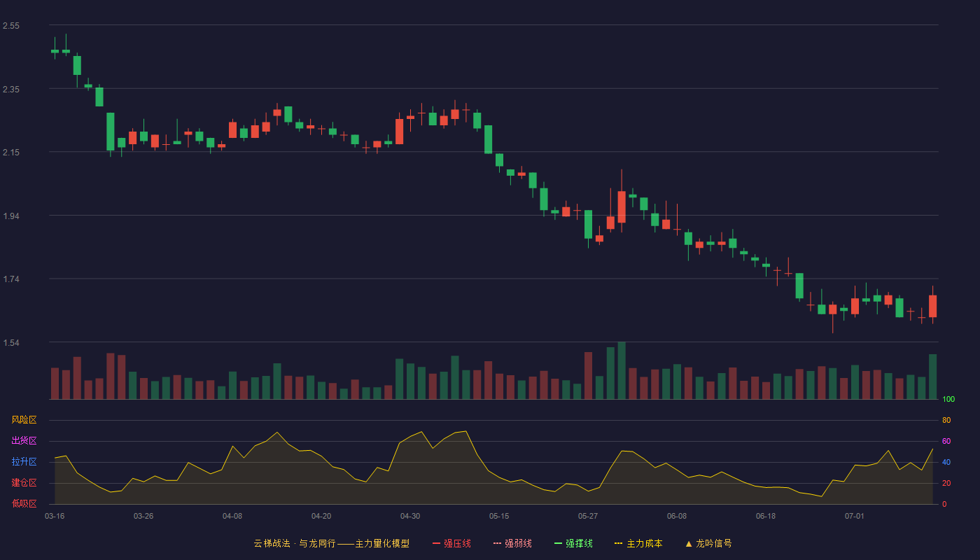
Task: Click the 05-15 date axis label
Action: (499, 516)
